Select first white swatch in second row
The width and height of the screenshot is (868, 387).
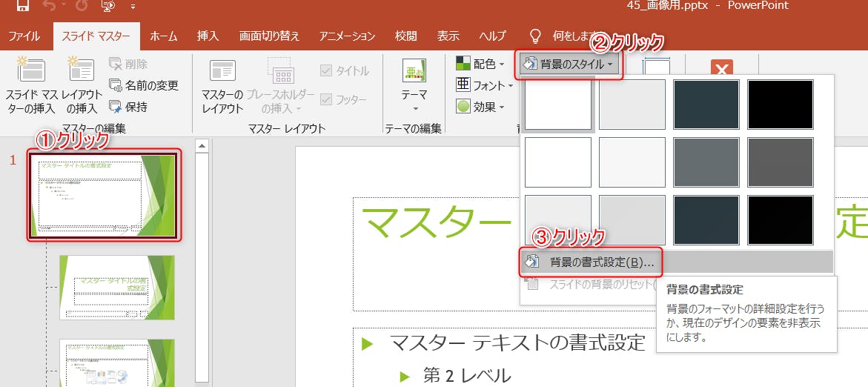click(558, 162)
